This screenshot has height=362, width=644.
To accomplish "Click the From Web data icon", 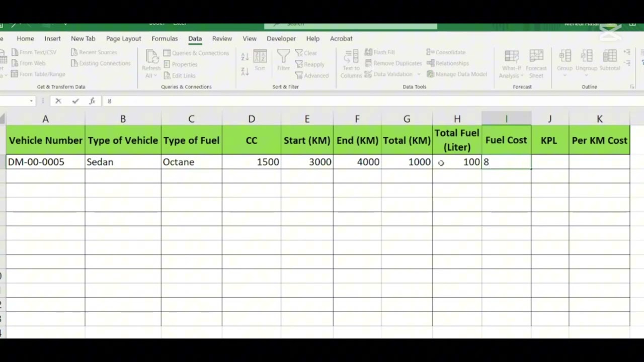I will (x=15, y=63).
